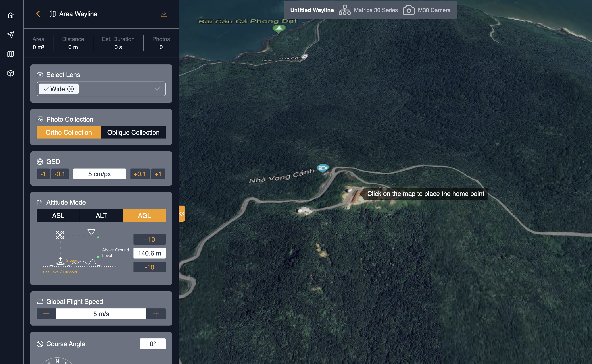Image resolution: width=592 pixels, height=364 pixels.
Task: Increase GSD by +0.1
Action: [140, 174]
